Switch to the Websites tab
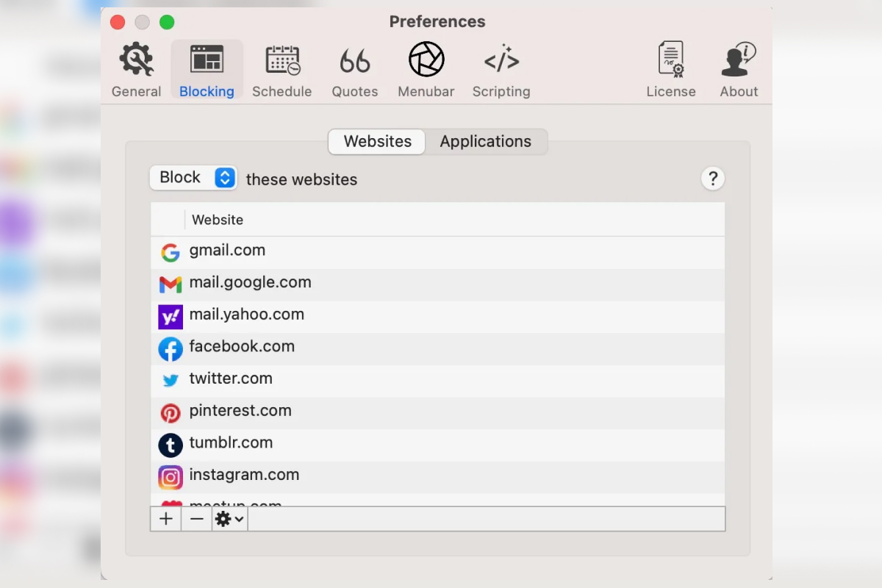882x588 pixels. click(x=377, y=142)
